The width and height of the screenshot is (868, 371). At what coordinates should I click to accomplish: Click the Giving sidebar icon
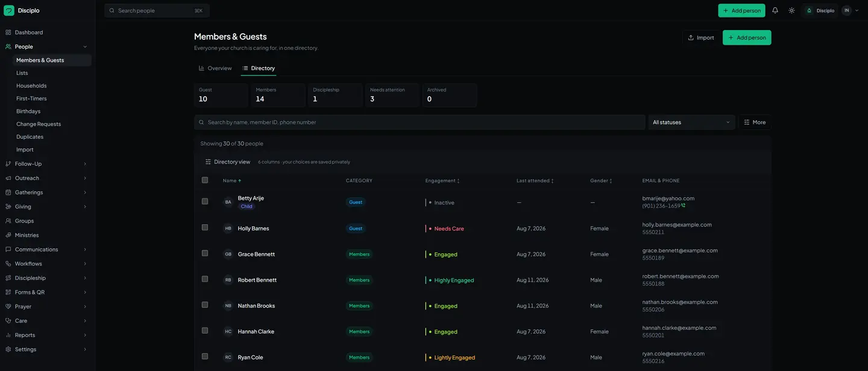coord(8,207)
